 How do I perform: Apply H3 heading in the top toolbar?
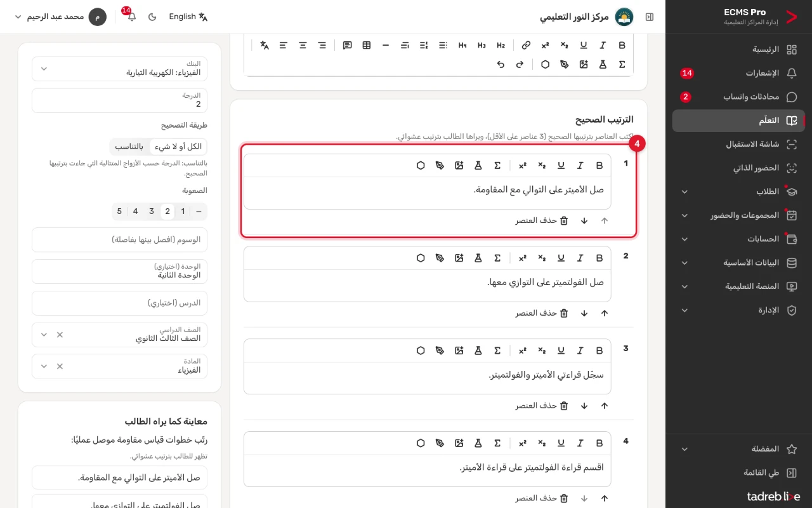[x=481, y=45]
